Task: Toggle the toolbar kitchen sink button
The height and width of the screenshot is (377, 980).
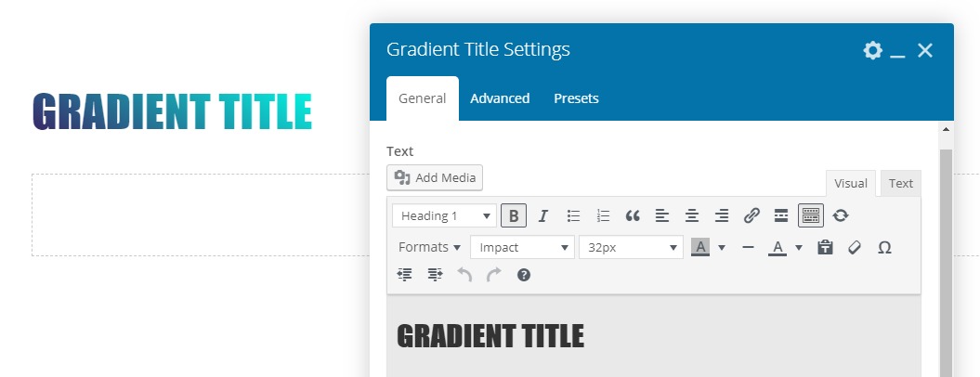Action: pyautogui.click(x=810, y=215)
